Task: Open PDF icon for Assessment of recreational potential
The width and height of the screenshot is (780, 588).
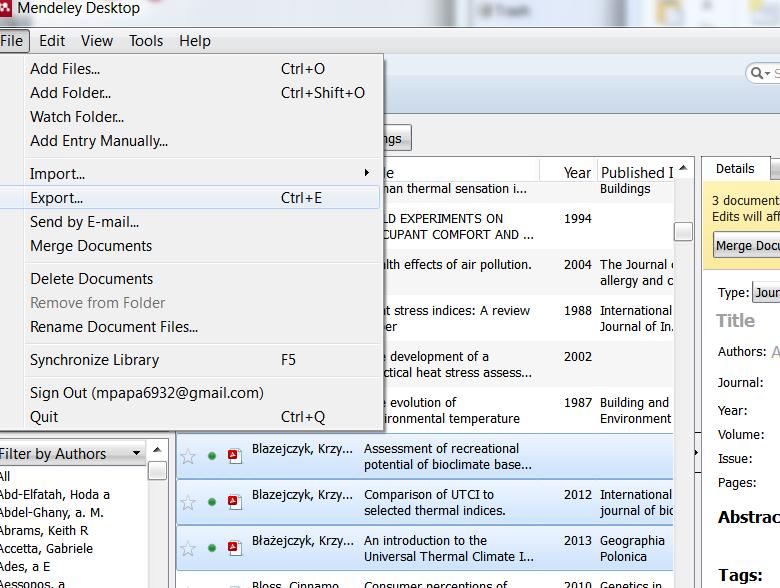Action: click(x=234, y=456)
